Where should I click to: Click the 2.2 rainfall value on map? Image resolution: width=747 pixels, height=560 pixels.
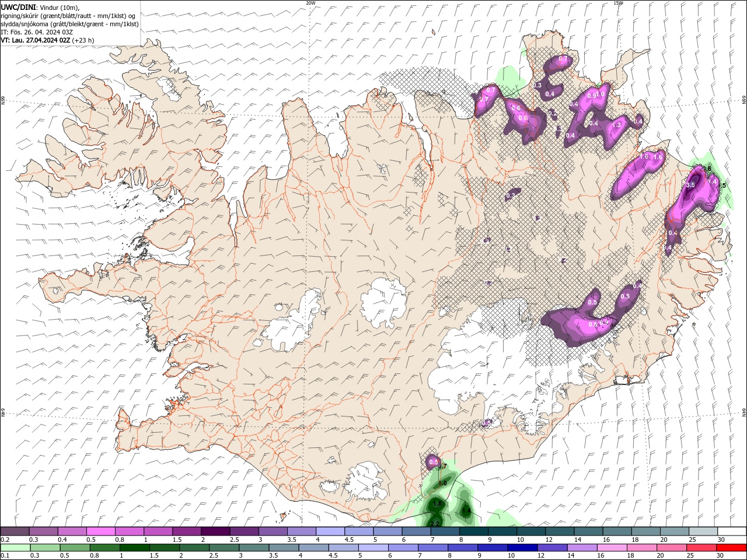435,524
